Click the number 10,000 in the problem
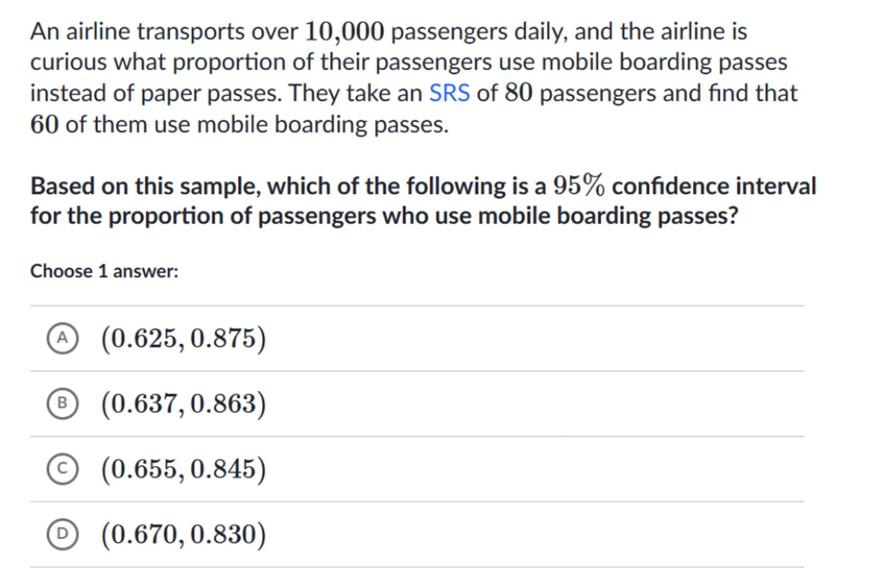The height and width of the screenshot is (588, 884). click(344, 32)
